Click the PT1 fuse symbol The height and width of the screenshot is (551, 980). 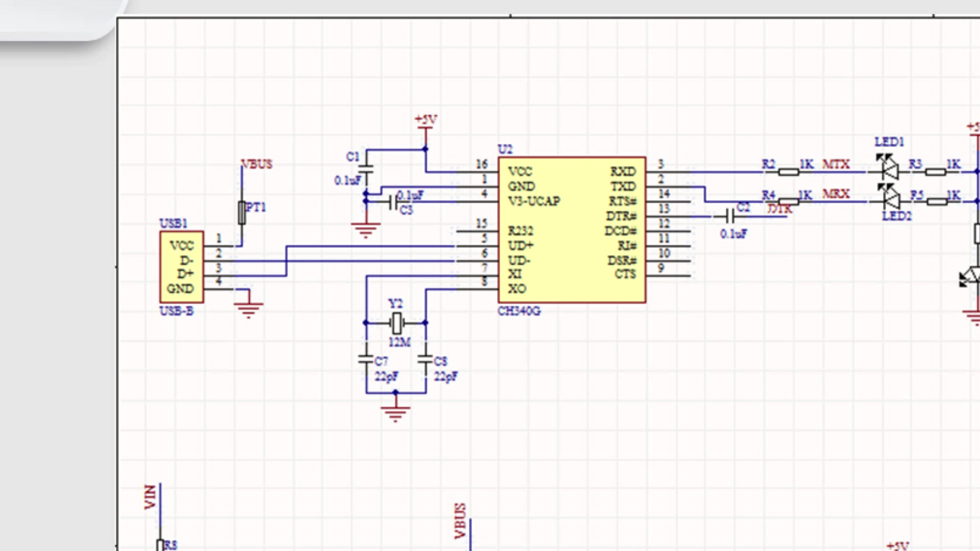pyautogui.click(x=242, y=213)
